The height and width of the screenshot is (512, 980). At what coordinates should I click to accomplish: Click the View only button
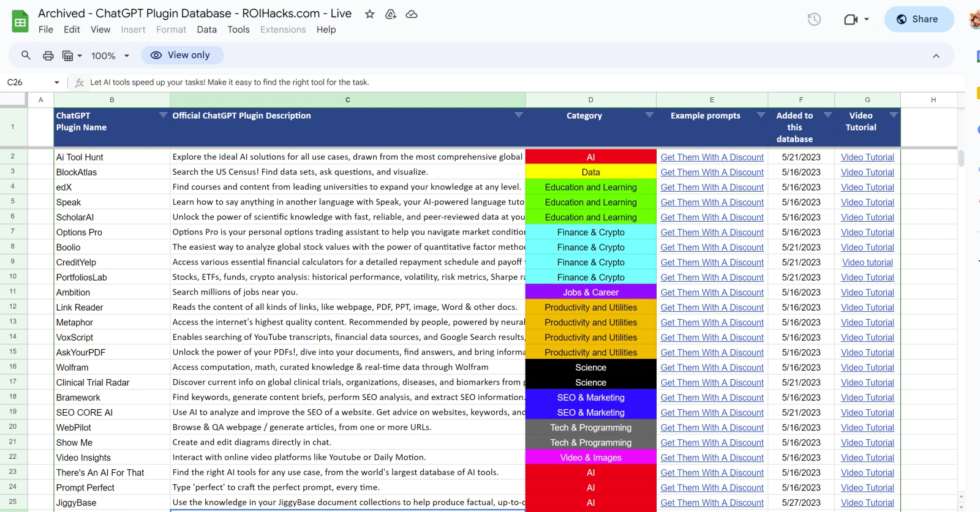click(x=182, y=55)
